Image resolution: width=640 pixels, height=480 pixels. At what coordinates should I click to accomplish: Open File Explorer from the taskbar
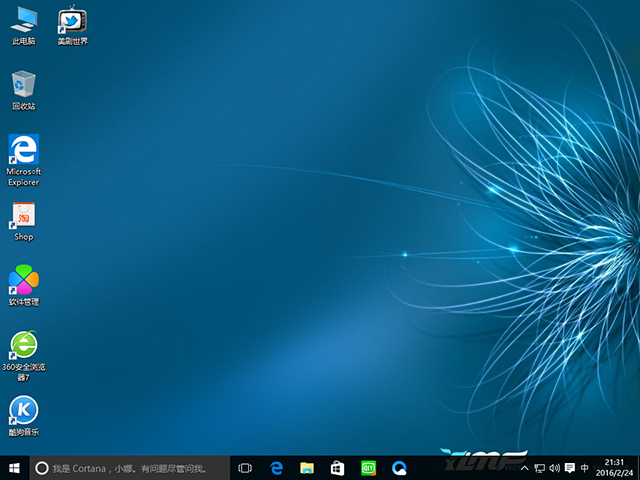[308, 467]
